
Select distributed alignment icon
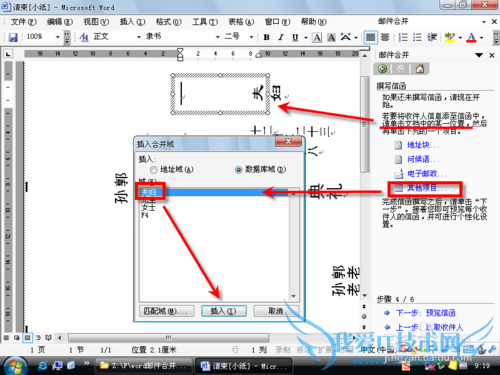click(x=385, y=37)
